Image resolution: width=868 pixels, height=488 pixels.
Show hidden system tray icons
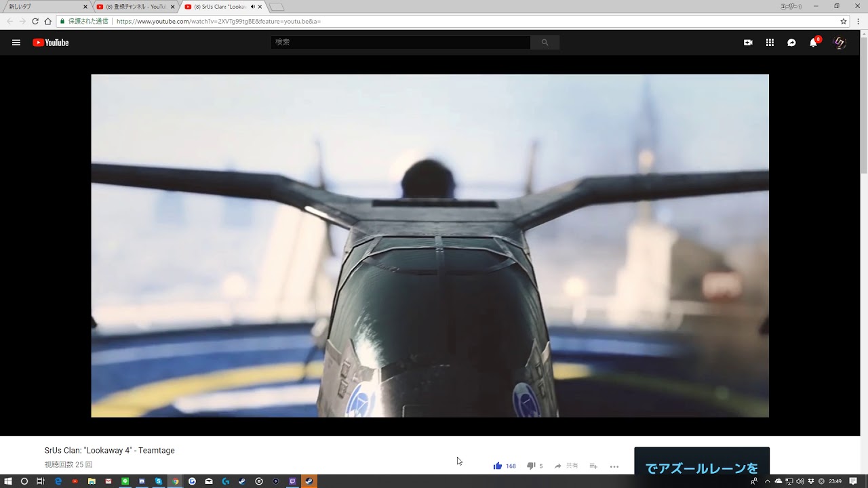tap(767, 481)
